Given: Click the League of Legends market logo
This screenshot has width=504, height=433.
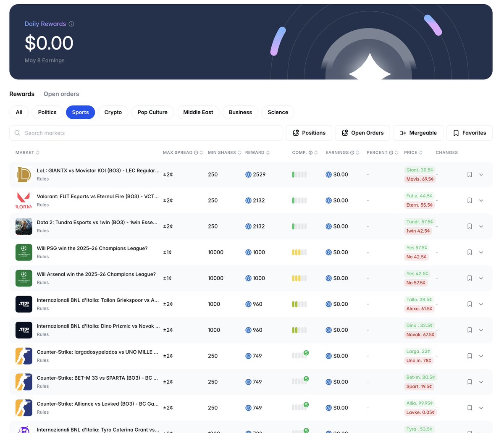Looking at the screenshot, I should (x=24, y=175).
